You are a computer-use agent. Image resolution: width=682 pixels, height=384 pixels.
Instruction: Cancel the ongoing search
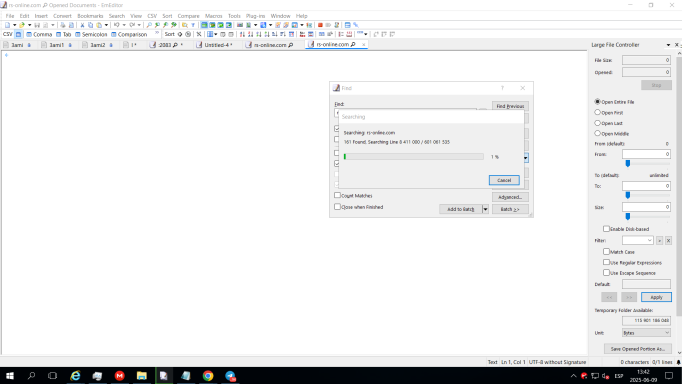(x=504, y=180)
